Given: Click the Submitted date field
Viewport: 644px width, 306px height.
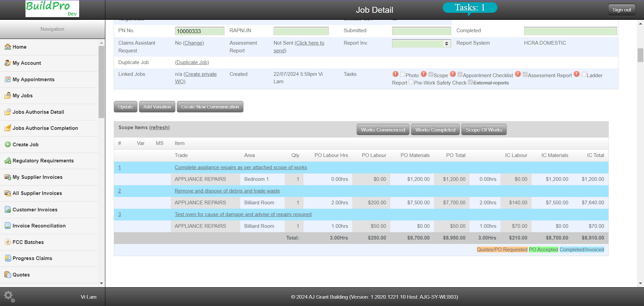Looking at the screenshot, I should tap(421, 31).
